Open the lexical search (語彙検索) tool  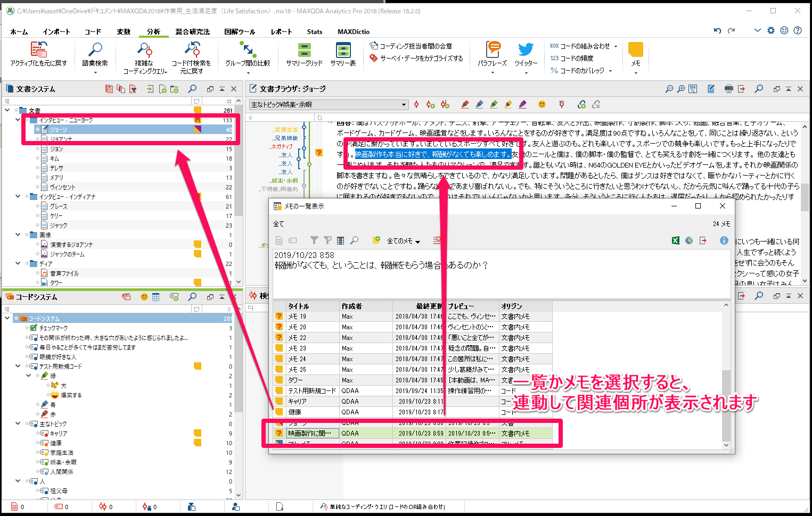(95, 55)
